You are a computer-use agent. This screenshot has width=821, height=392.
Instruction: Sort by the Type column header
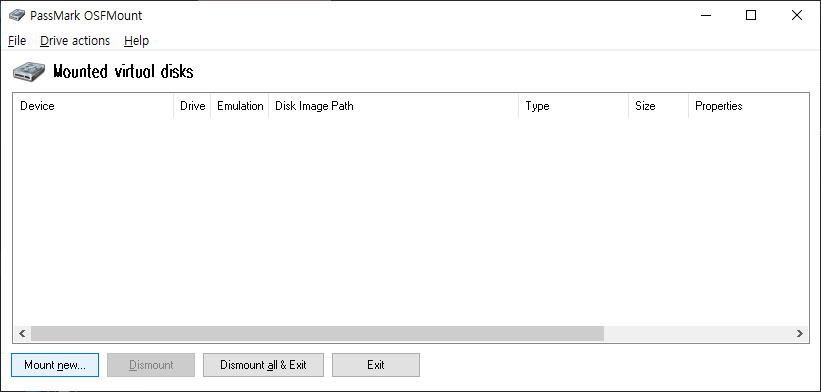point(574,106)
